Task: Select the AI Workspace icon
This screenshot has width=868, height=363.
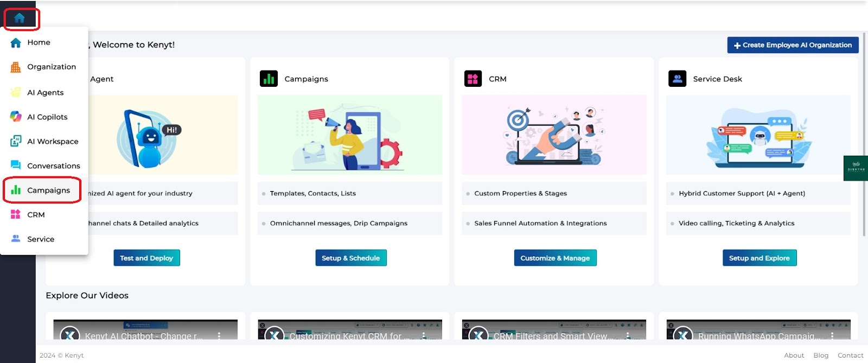Action: (x=16, y=141)
